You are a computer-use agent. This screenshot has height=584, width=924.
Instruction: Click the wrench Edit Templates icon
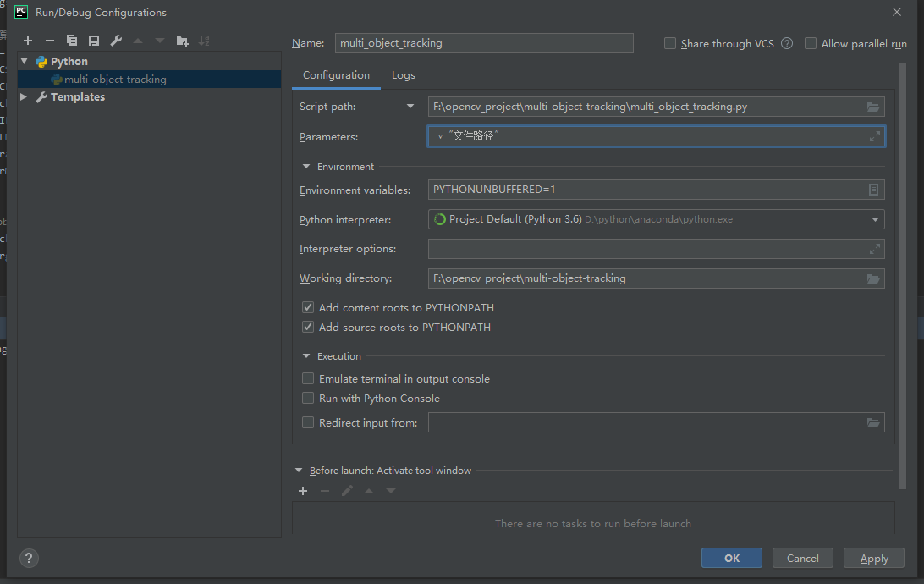116,41
